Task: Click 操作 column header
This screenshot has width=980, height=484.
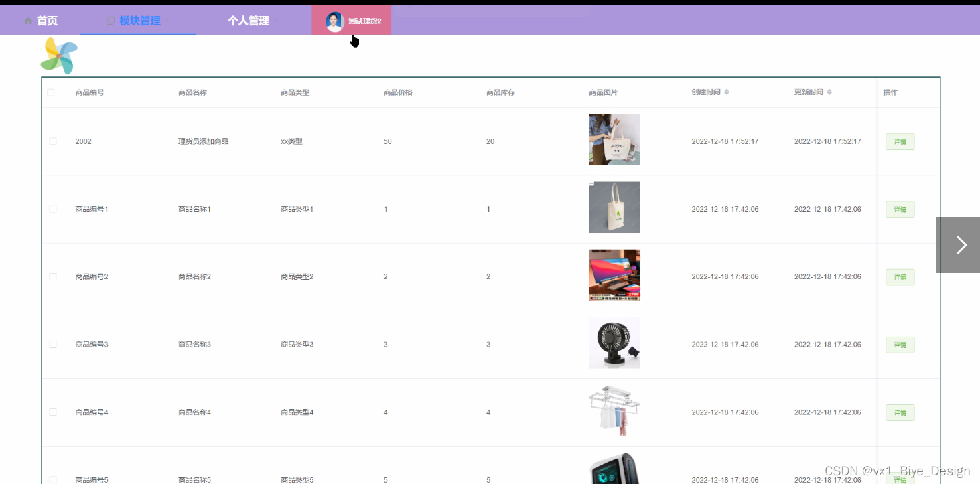Action: (890, 92)
